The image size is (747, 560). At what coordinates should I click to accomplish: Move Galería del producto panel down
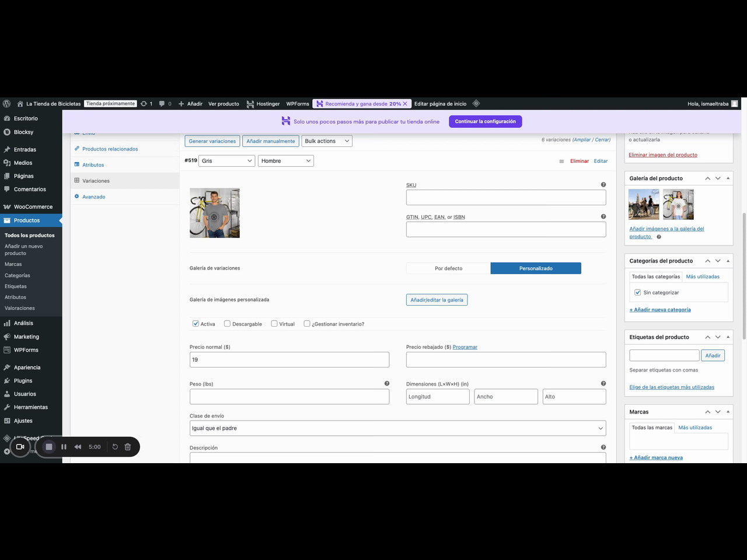click(718, 178)
